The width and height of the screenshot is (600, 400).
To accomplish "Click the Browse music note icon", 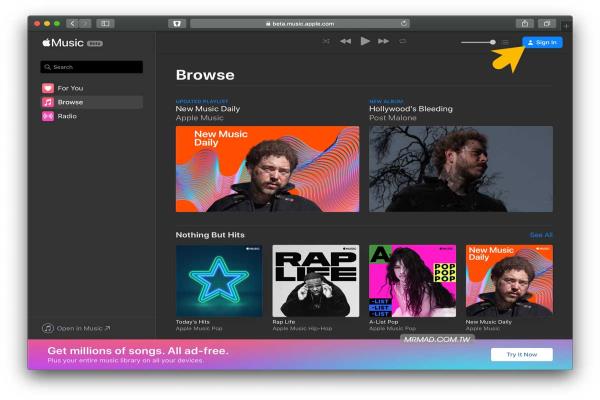I will click(x=48, y=102).
